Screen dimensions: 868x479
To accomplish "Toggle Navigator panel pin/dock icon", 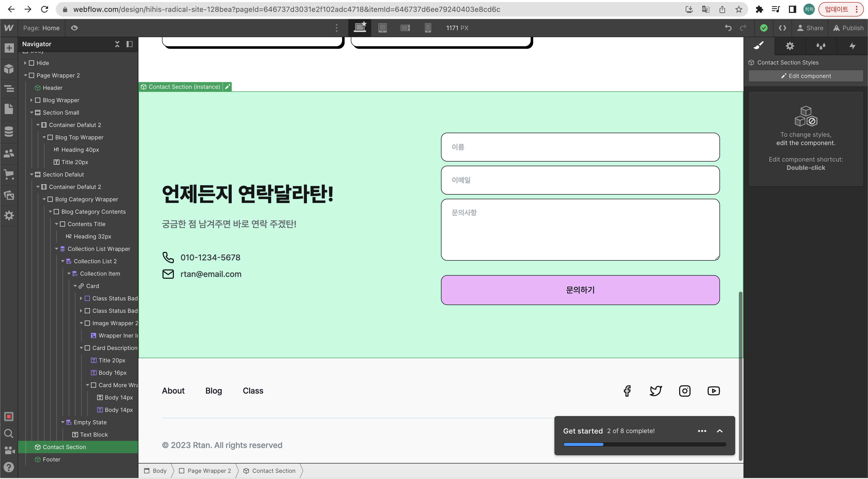I will [129, 44].
